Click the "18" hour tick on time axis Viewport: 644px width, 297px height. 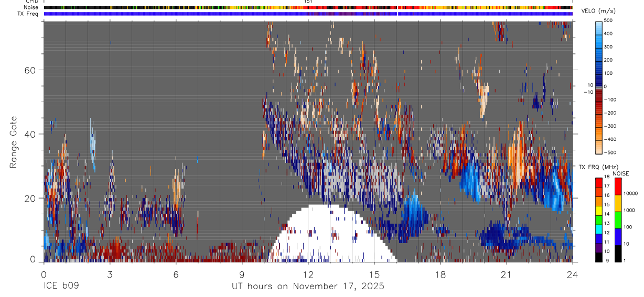440,274
